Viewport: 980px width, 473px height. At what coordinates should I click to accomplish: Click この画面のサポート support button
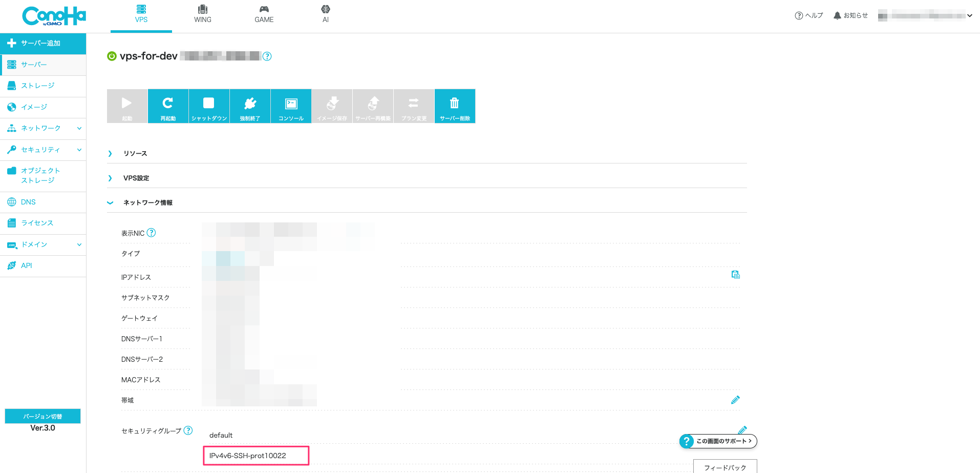[718, 441]
